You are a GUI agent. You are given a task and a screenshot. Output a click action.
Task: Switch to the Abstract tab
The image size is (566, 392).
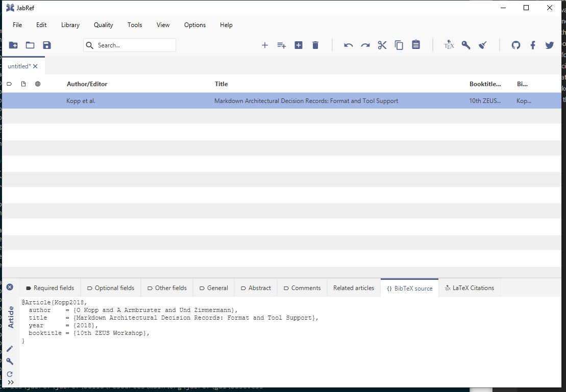pos(255,288)
